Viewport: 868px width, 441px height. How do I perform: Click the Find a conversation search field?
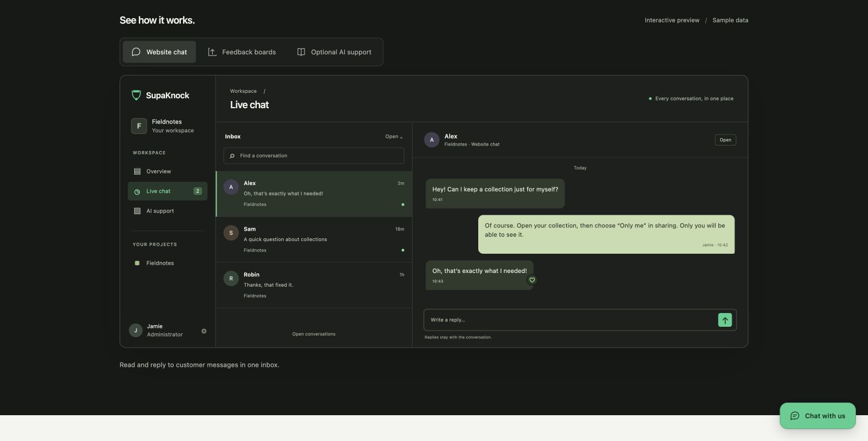point(314,156)
